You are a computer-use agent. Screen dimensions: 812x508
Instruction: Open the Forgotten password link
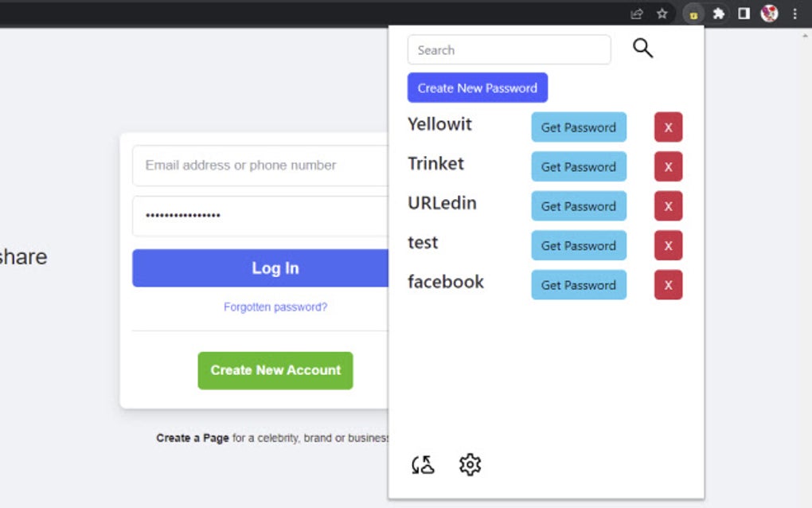(275, 307)
